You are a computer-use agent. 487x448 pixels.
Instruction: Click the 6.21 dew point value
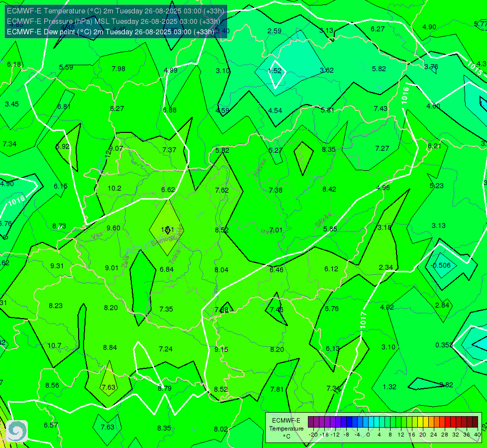pyautogui.click(x=434, y=146)
